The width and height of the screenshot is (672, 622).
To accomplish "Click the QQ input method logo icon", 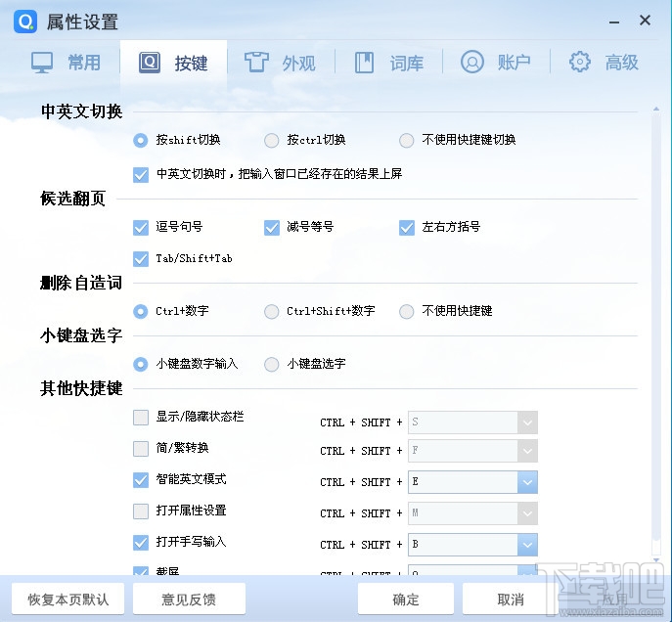I will (25, 21).
